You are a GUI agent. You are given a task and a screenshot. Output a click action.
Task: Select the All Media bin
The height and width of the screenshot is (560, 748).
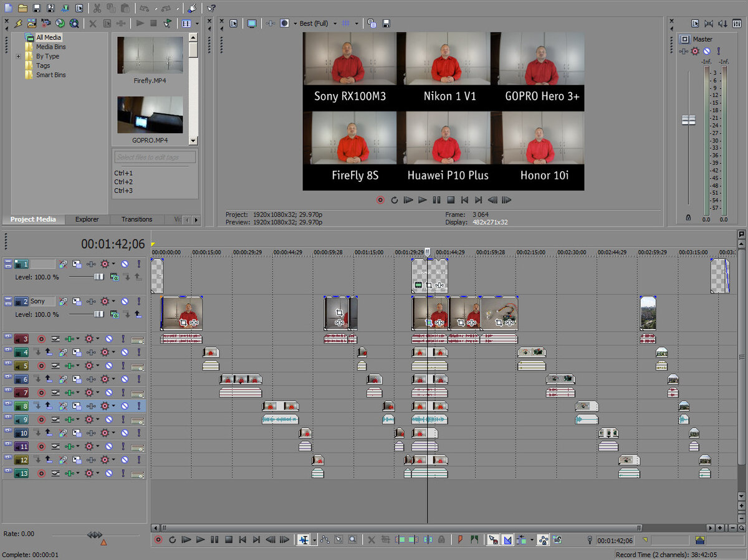coord(48,37)
